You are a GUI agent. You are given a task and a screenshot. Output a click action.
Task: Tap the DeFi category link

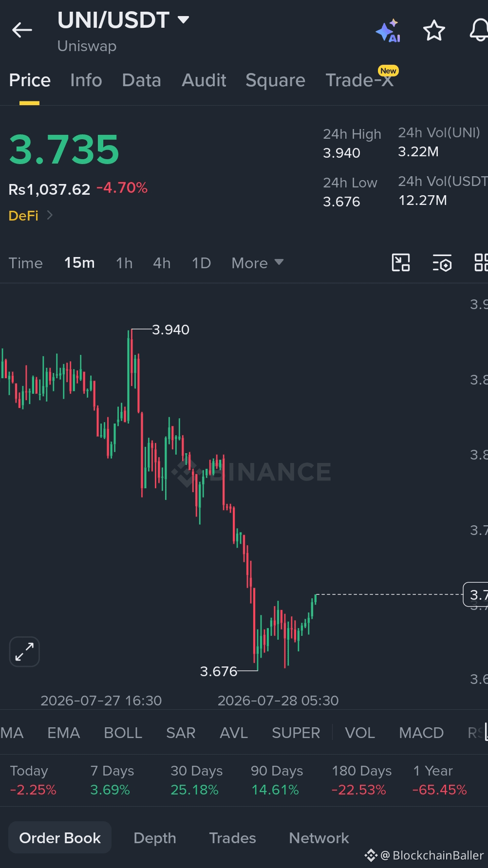[23, 215]
